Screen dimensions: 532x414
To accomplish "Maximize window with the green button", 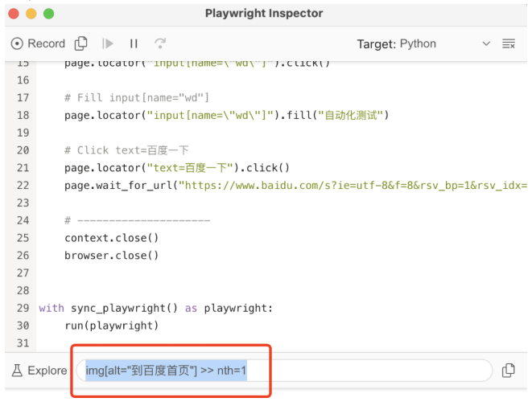I will point(49,14).
